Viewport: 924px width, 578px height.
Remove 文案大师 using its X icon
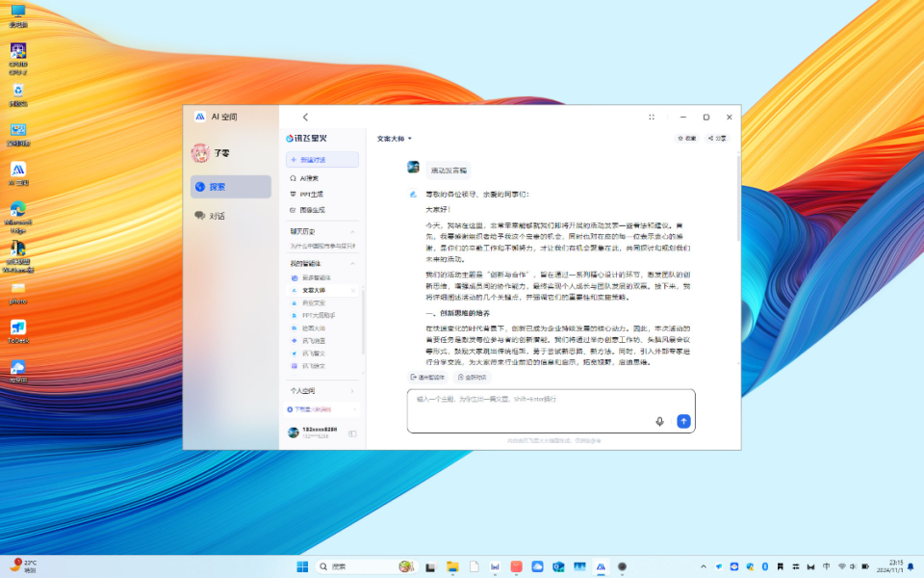point(353,290)
